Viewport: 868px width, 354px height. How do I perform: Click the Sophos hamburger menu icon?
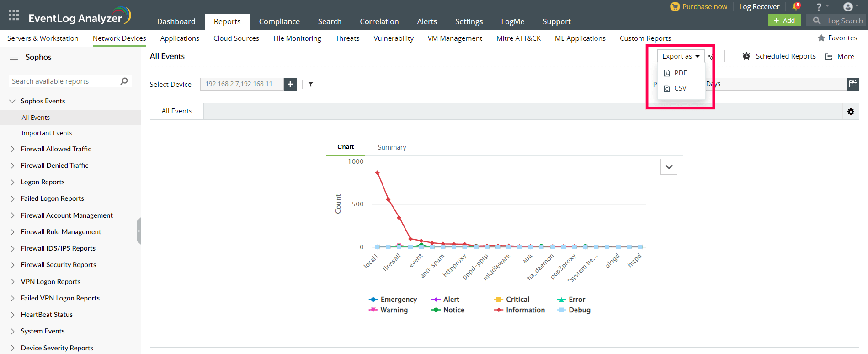tap(14, 57)
